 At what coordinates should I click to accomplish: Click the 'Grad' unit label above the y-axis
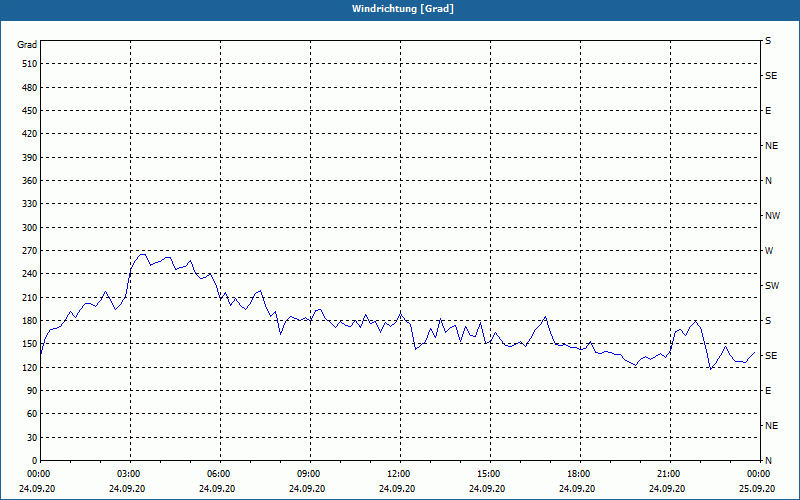tap(27, 45)
